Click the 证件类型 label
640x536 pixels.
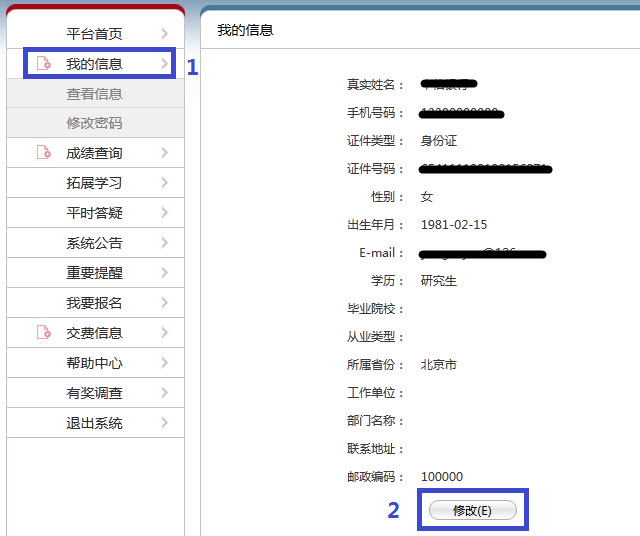click(x=375, y=141)
